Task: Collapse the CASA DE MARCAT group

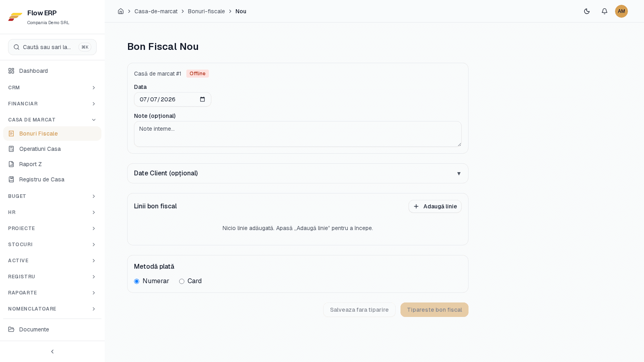Action: pos(52,120)
